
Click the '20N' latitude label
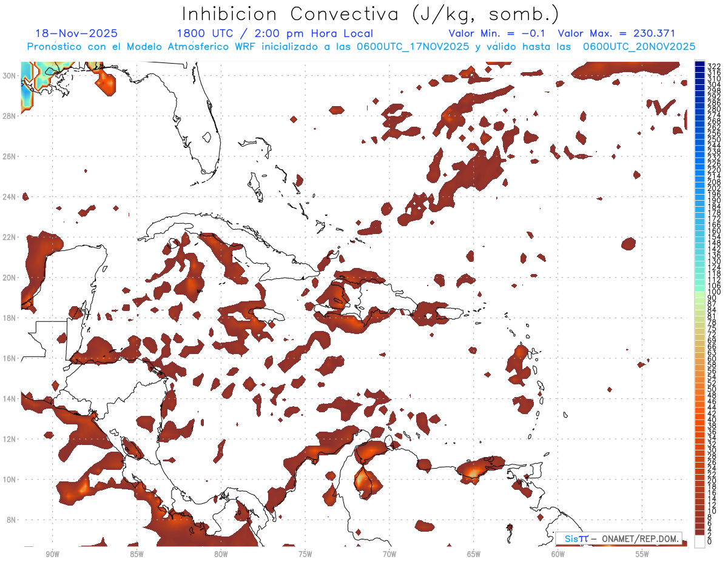9,278
